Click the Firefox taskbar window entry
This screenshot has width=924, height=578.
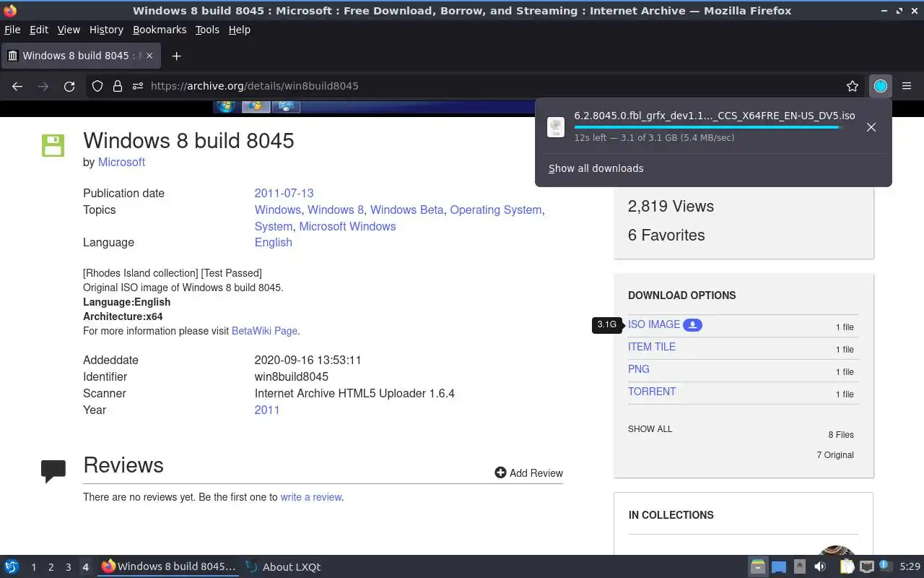168,567
